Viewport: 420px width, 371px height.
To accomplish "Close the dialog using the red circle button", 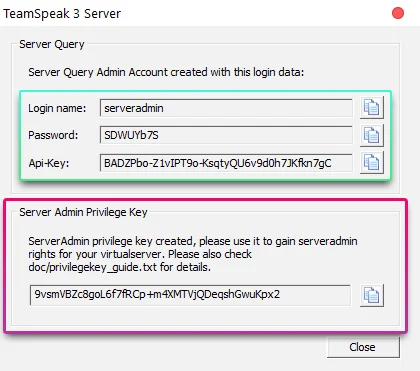I will pos(398,13).
